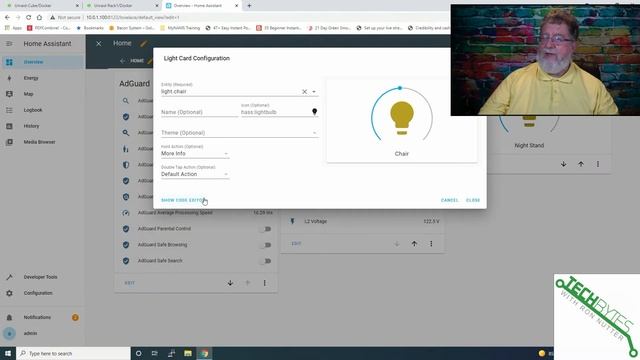The height and width of the screenshot is (360, 640).
Task: Open the Bookmarks bookmark in bar
Action: click(x=90, y=28)
